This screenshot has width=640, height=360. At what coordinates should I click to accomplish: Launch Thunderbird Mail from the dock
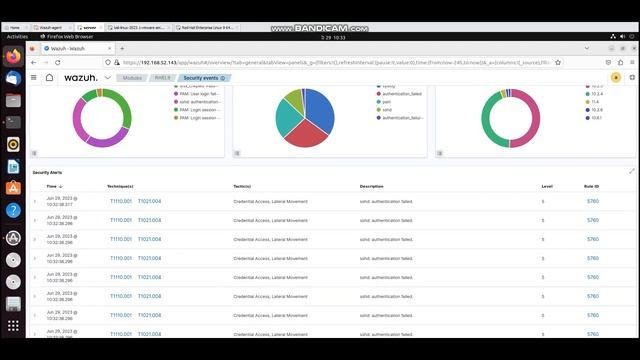pos(13,78)
